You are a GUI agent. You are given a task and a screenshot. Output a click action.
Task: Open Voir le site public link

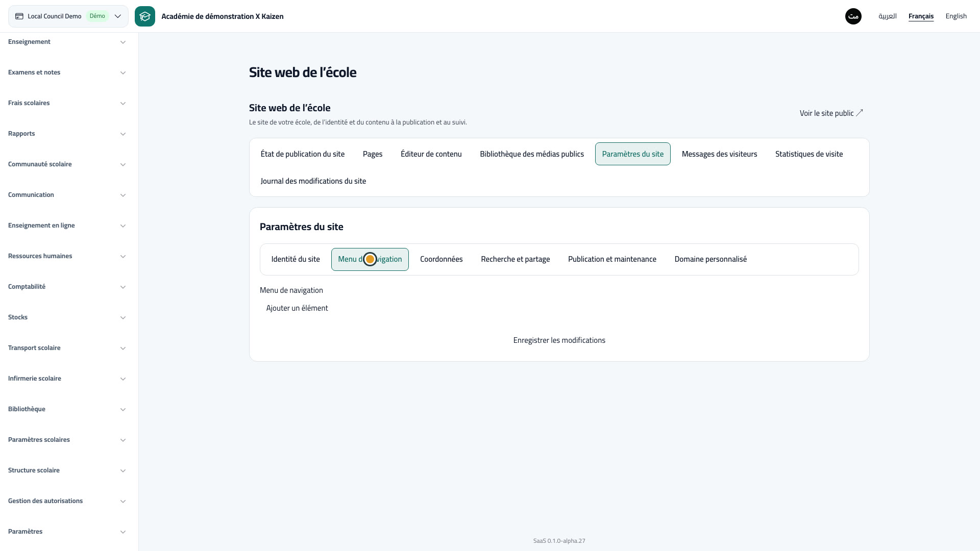831,113
